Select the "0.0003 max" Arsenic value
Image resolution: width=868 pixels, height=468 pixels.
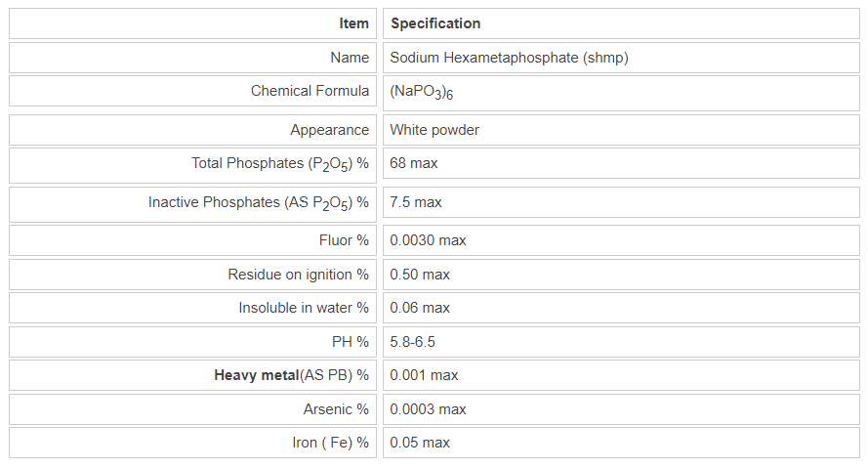click(x=428, y=409)
